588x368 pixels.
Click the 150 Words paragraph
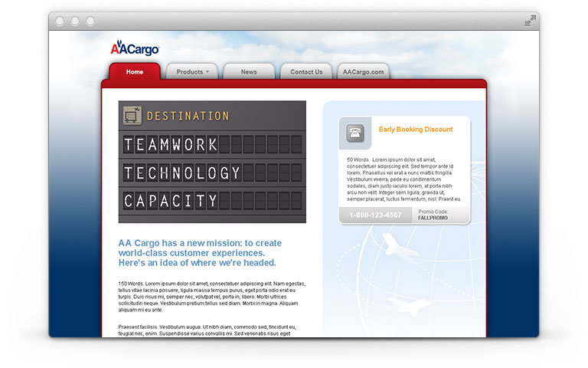212,297
